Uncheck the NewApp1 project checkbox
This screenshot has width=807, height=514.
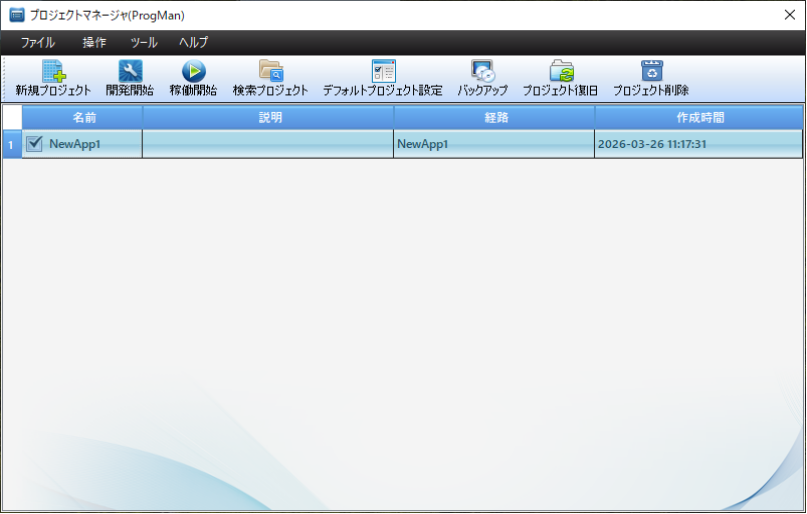(34, 144)
